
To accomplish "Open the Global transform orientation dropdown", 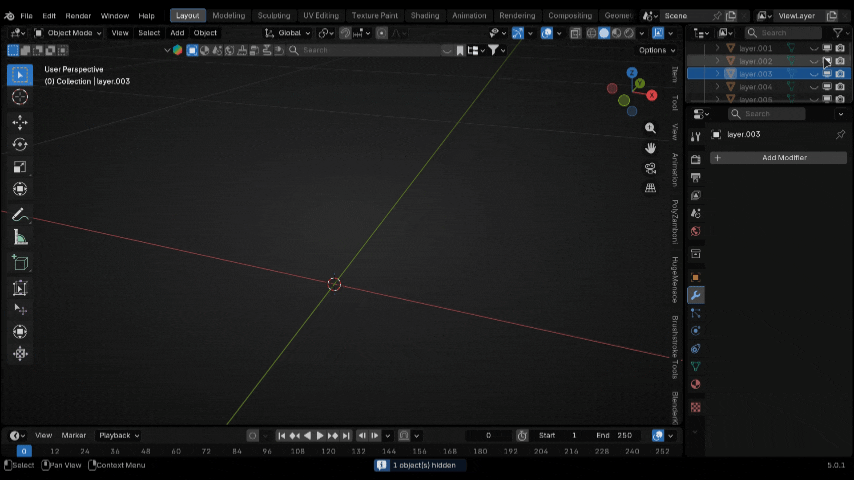I will pos(288,33).
